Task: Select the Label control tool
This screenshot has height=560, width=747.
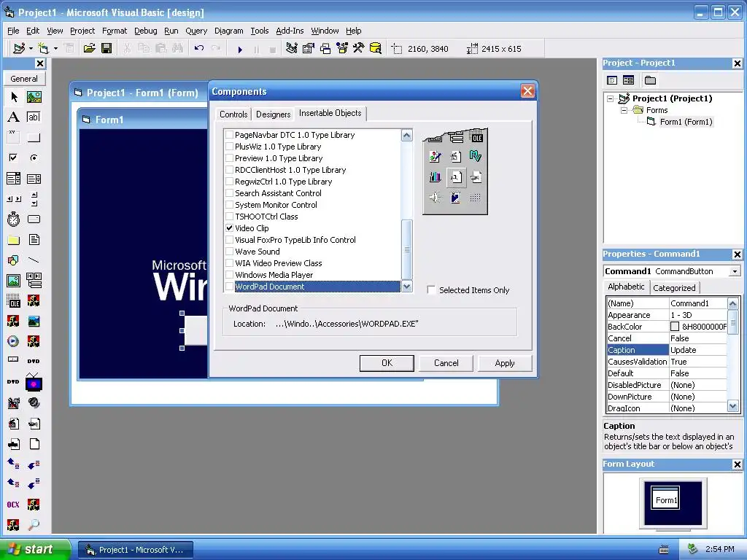Action: click(14, 117)
